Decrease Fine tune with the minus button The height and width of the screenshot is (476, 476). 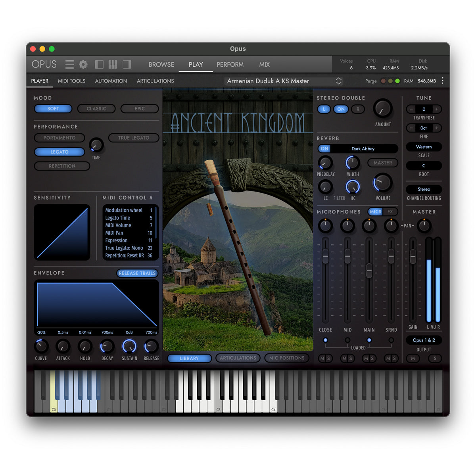(411, 128)
